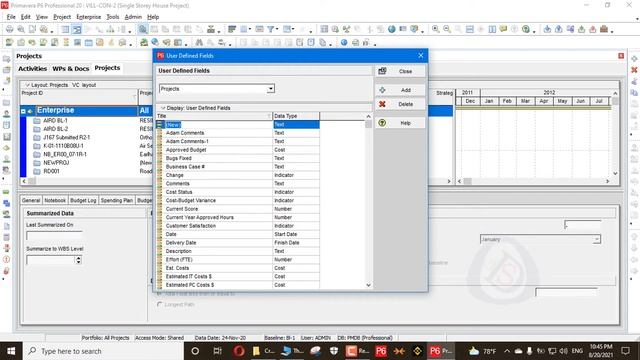640x360 pixels.
Task: Select the Customer Satisfaction field row
Action: [x=238, y=226]
